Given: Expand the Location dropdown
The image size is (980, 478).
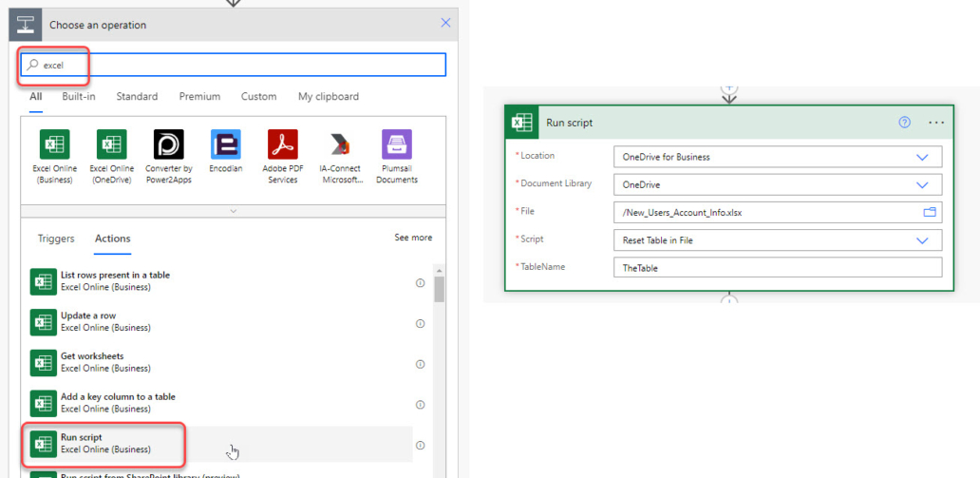Looking at the screenshot, I should (x=922, y=157).
